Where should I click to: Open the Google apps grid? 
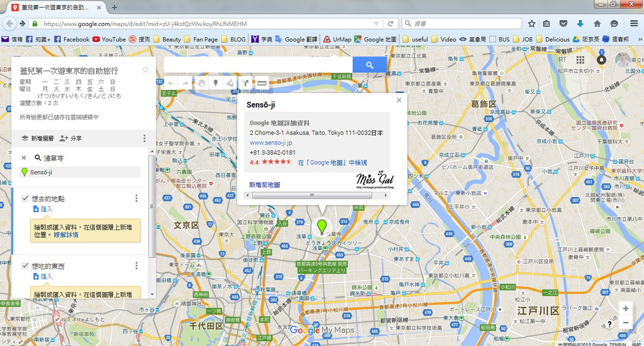pos(580,60)
